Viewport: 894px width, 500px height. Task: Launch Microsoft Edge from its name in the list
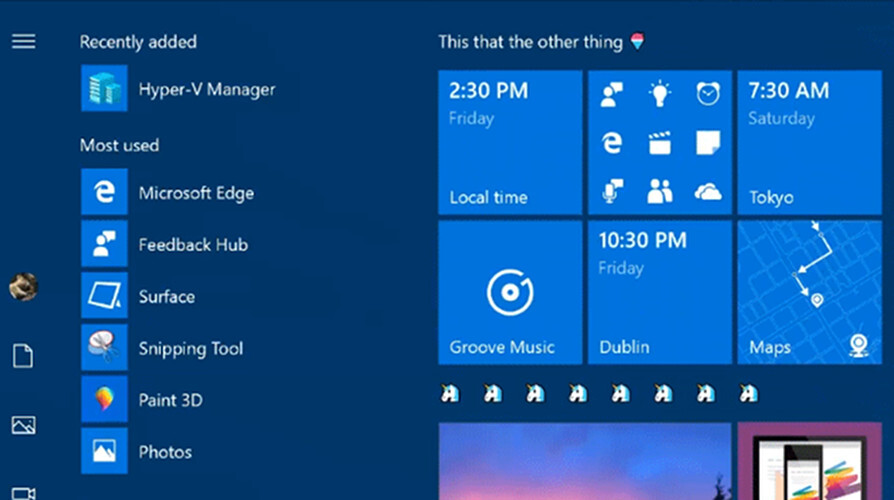coord(196,193)
